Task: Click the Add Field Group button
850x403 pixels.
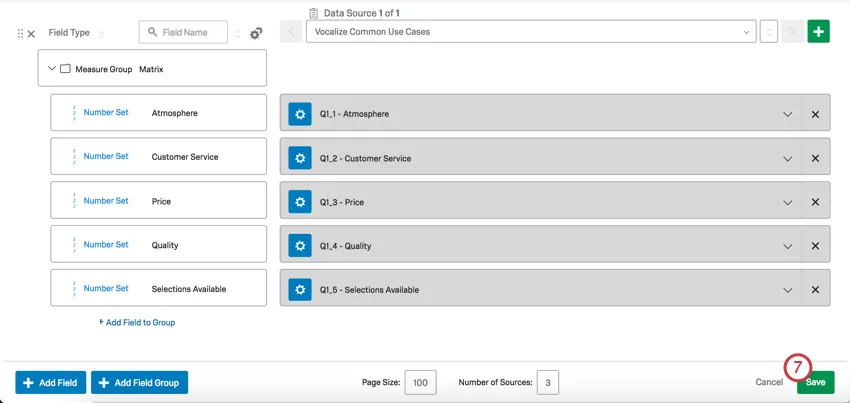Action: tap(140, 382)
